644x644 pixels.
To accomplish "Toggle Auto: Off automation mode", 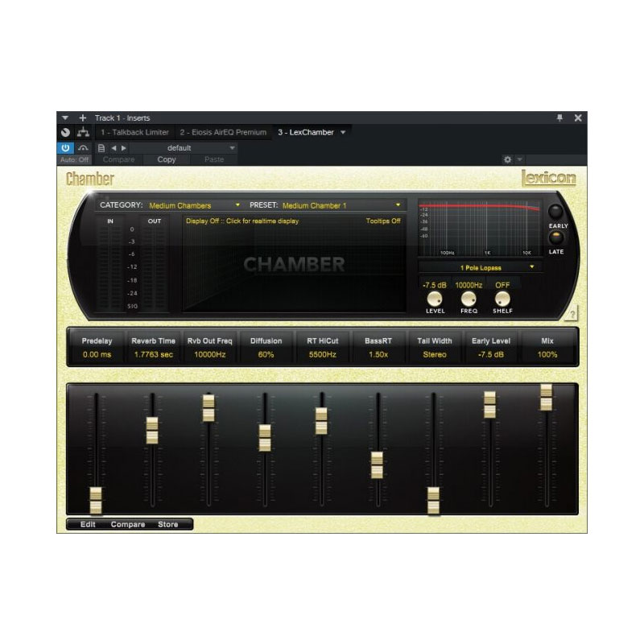I will 74,159.
